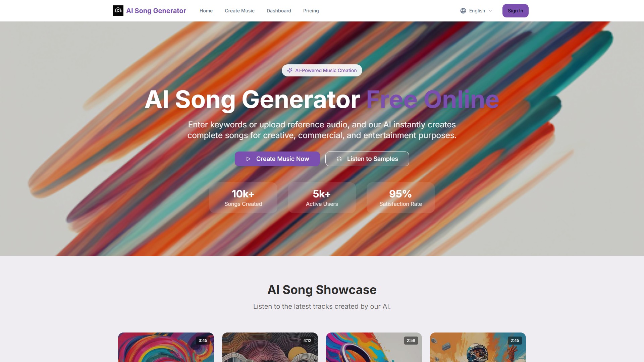Viewport: 644px width, 362px height.
Task: Click the headphones logo icon
Action: 118,11
